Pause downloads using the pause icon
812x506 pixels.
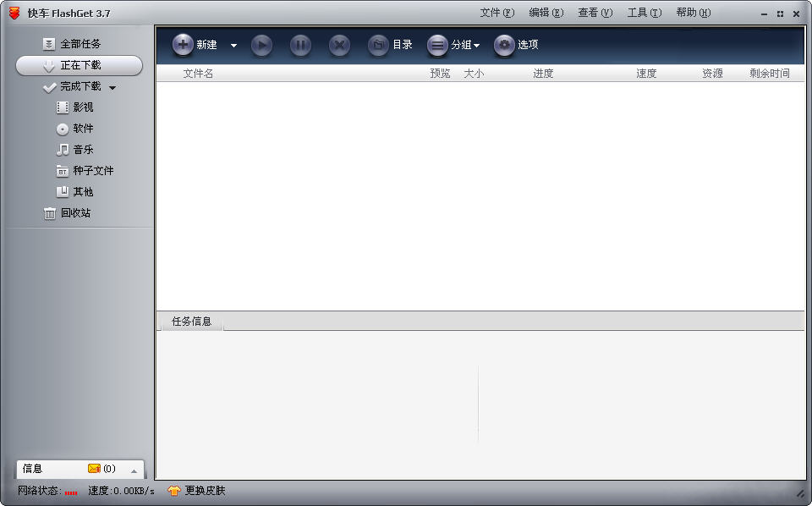point(300,45)
